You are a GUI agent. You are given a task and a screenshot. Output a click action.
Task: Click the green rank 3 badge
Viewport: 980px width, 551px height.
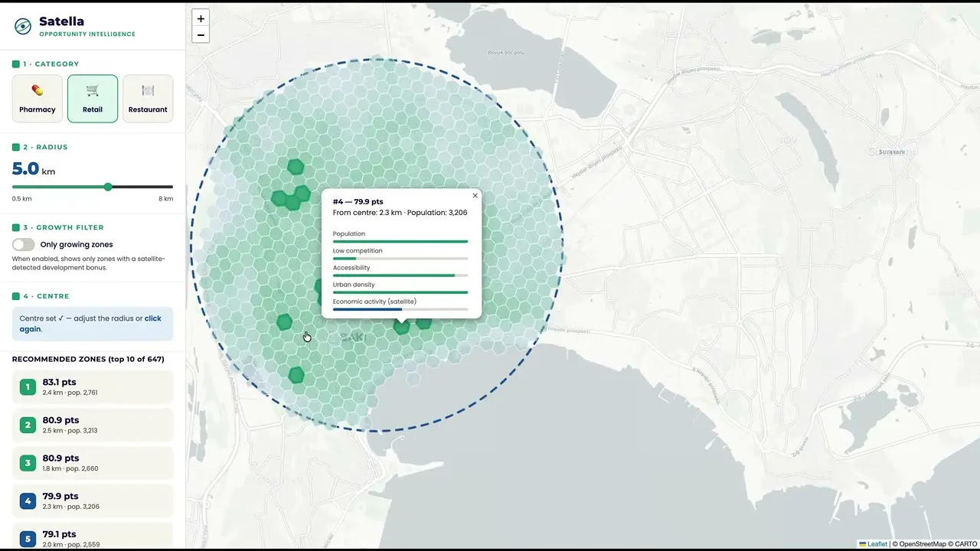(28, 463)
